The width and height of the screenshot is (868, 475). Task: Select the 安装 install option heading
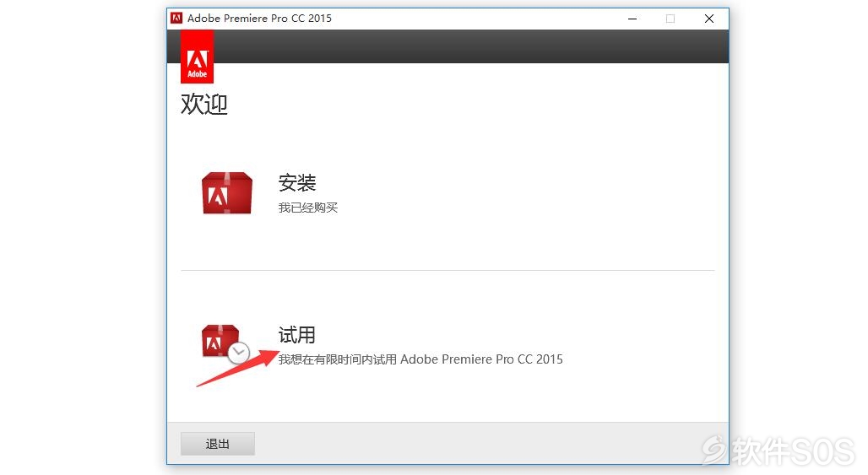click(296, 182)
